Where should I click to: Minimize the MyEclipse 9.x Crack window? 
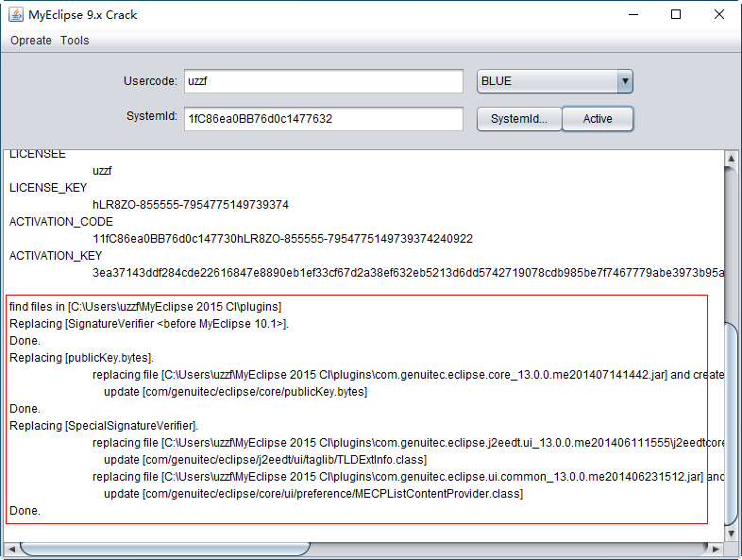(x=632, y=15)
